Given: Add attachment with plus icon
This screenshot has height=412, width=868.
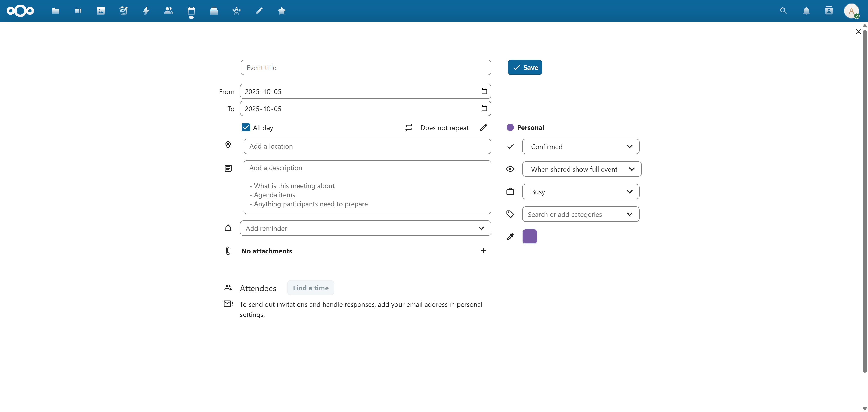Looking at the screenshot, I should click(x=484, y=251).
